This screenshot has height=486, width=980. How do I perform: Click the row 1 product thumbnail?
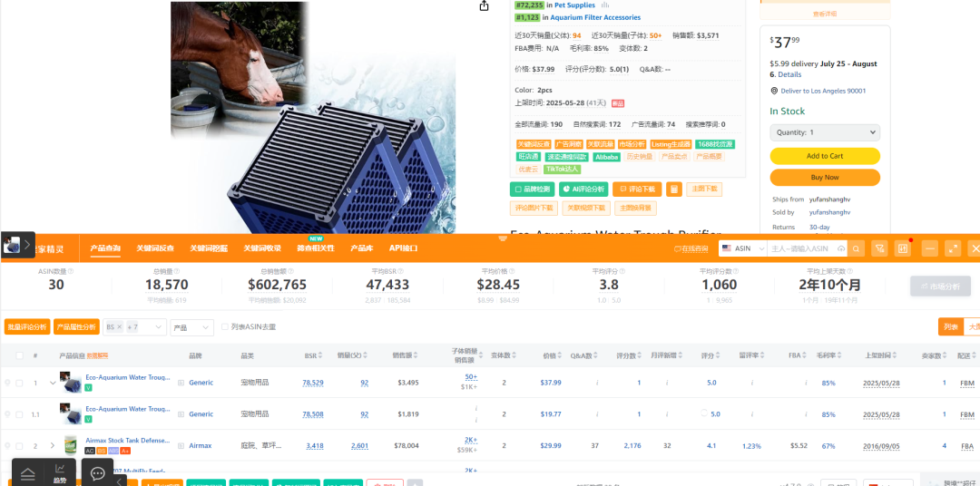71,383
